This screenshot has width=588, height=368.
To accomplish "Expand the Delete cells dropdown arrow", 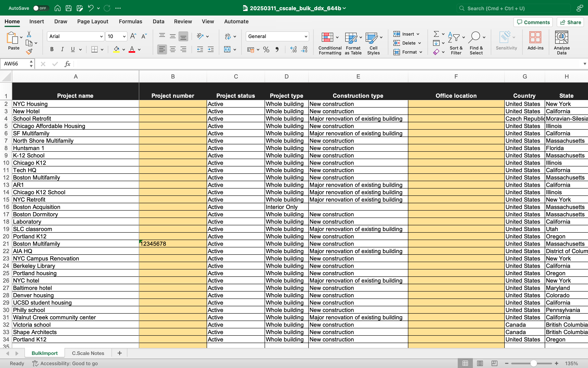I will [x=420, y=43].
